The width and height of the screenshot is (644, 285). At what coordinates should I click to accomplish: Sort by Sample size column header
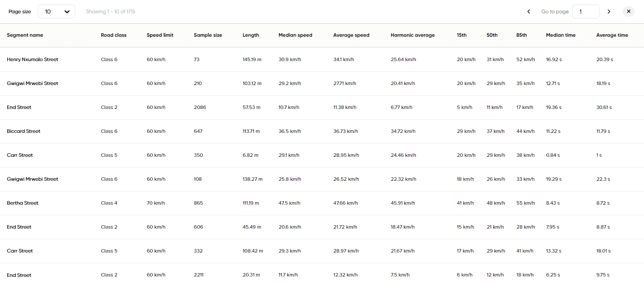click(x=208, y=35)
